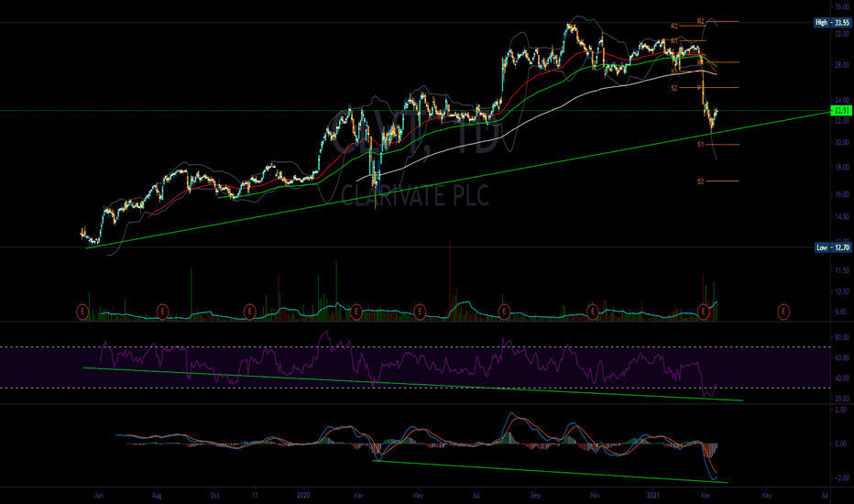This screenshot has height=504, width=854.
Task: Open the earnings marker just before November 2020
Action: 593,312
